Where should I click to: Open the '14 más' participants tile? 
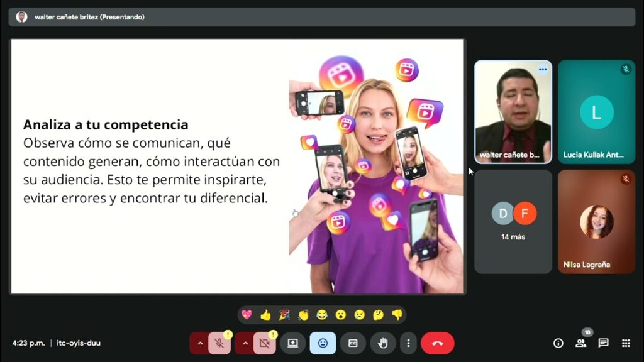[x=513, y=221]
